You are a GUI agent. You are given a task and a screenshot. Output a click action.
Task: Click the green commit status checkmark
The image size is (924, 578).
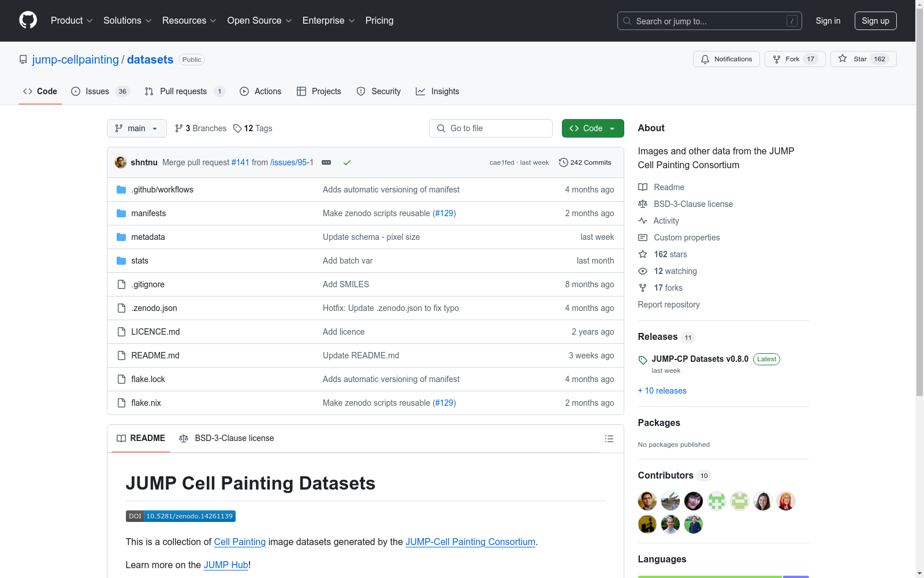coord(347,162)
